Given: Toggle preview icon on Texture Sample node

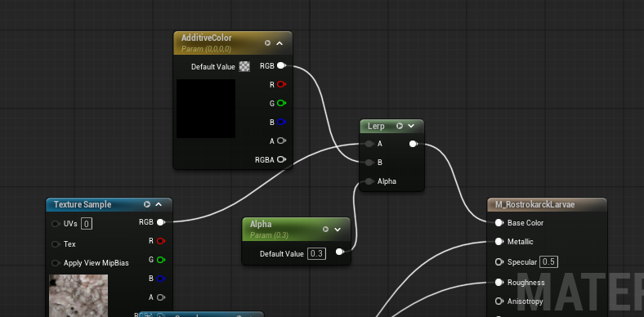Looking at the screenshot, I should [147, 204].
